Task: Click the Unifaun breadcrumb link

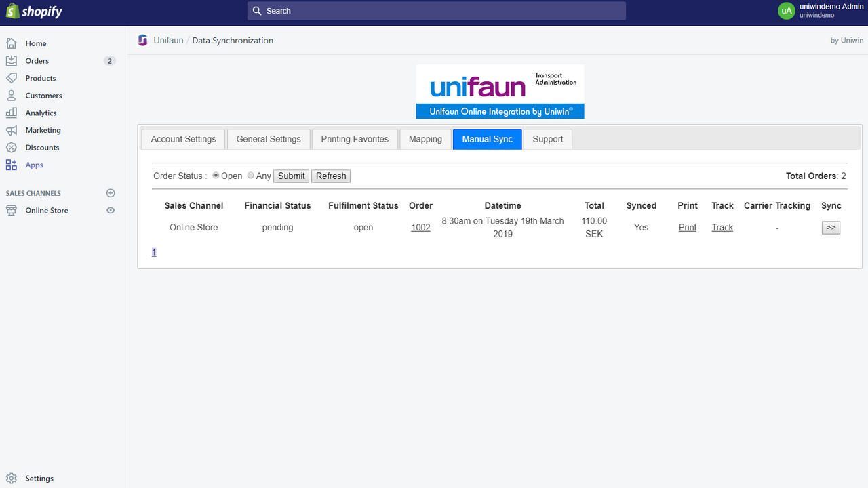Action: pos(168,40)
